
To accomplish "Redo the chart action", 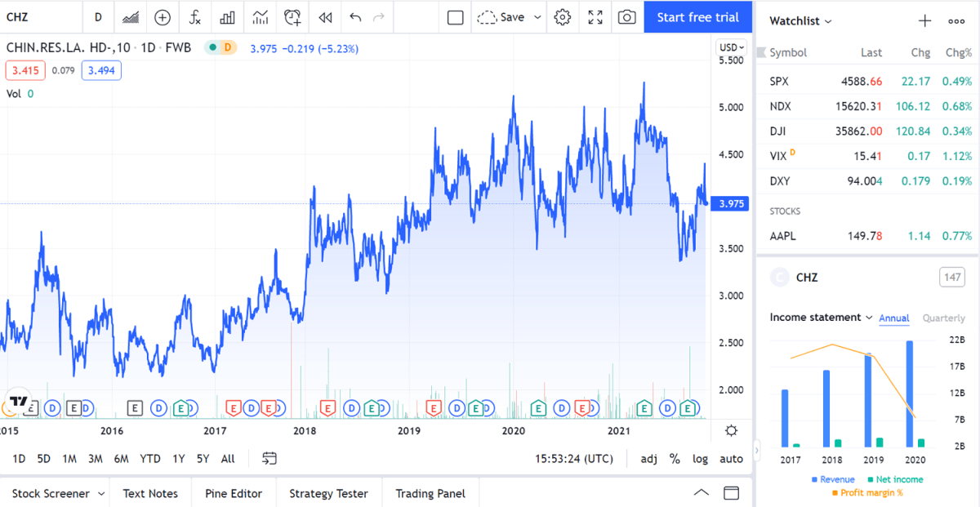I will tap(378, 17).
